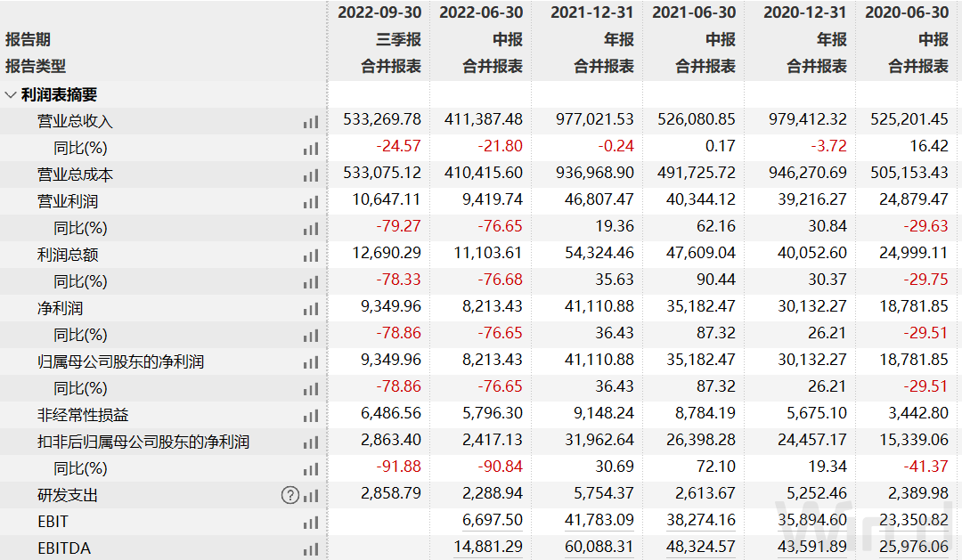This screenshot has width=962, height=560.
Task: Click the 归属母公司股东的净利润 row label
Action: (120, 361)
